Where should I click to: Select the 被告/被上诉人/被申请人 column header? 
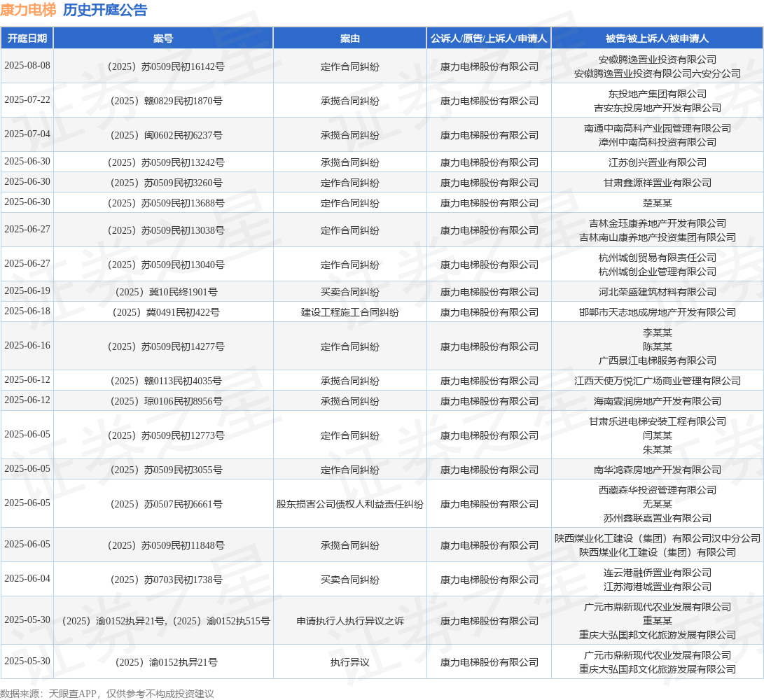(x=658, y=38)
